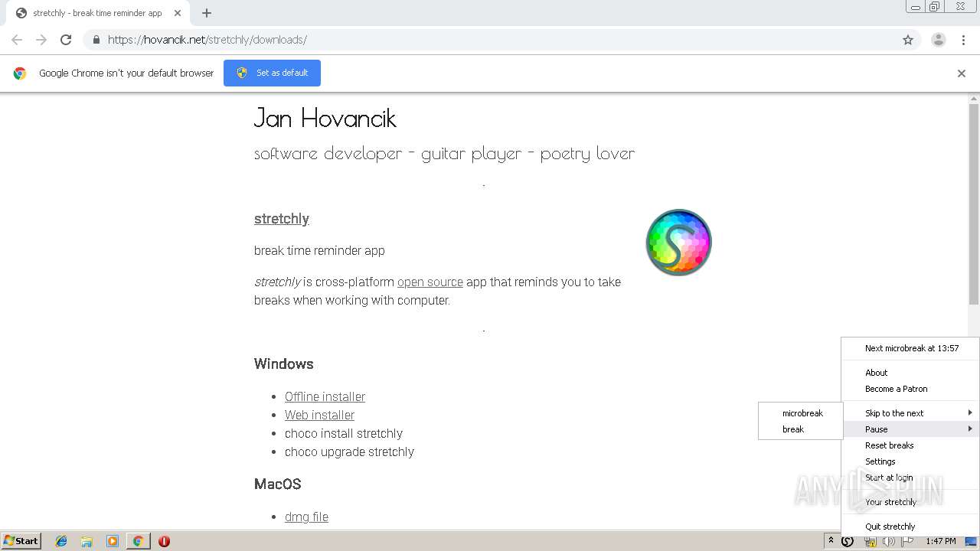Click the Jan Hovancik site title
This screenshot has height=551, width=980.
[325, 118]
